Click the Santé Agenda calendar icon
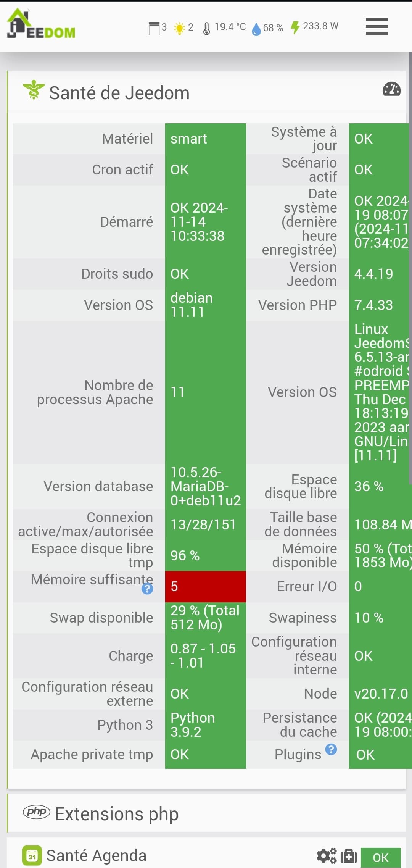This screenshot has height=868, width=412. coord(32,856)
